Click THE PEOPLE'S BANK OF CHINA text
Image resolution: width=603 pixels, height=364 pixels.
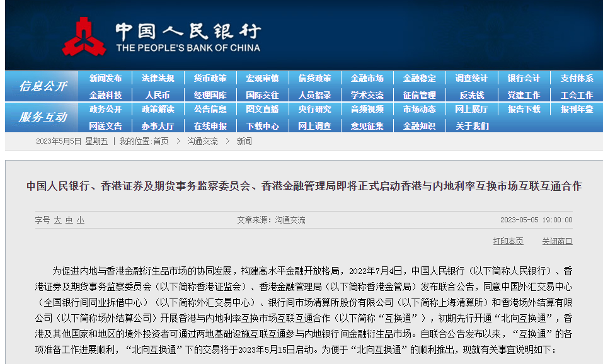click(x=188, y=48)
